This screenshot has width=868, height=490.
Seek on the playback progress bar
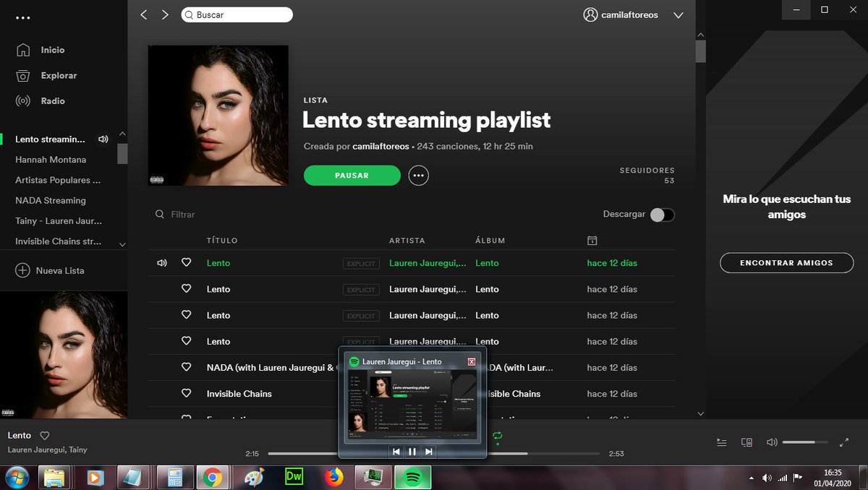tap(434, 454)
